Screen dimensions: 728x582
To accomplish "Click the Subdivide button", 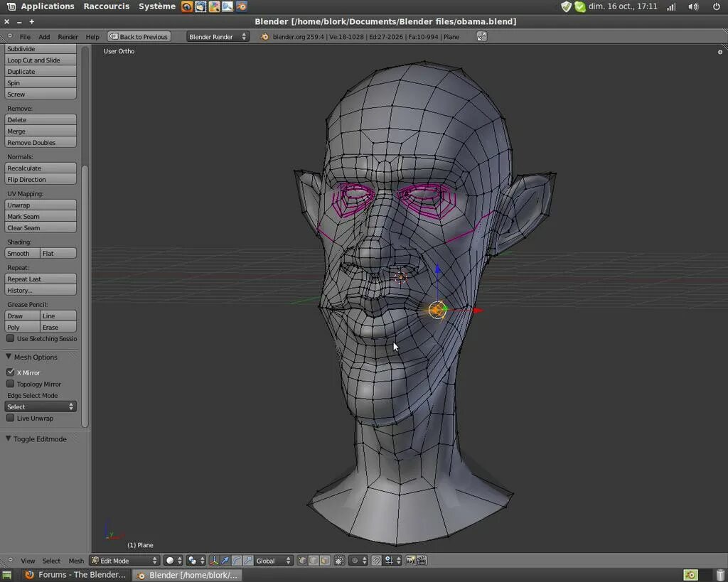I will tap(41, 48).
